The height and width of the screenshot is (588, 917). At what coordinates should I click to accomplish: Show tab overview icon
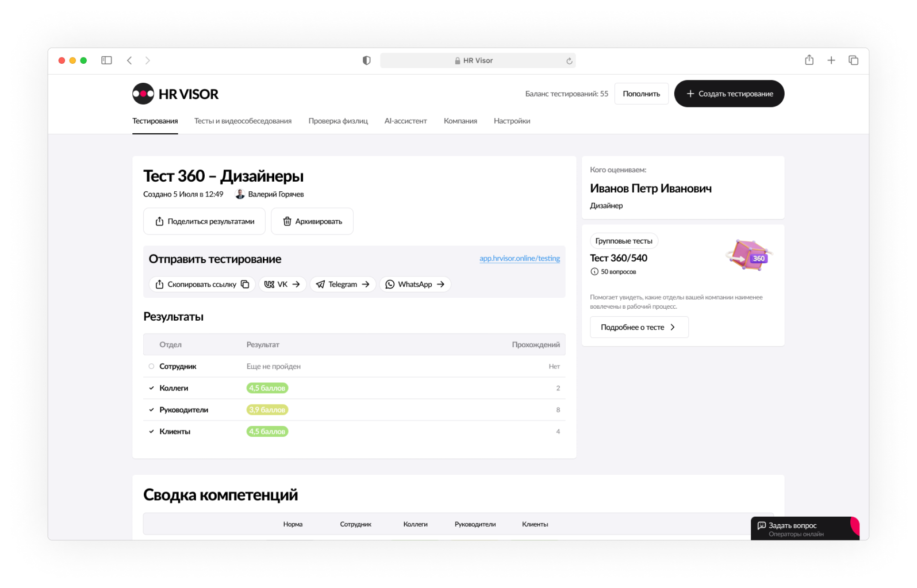[853, 60]
